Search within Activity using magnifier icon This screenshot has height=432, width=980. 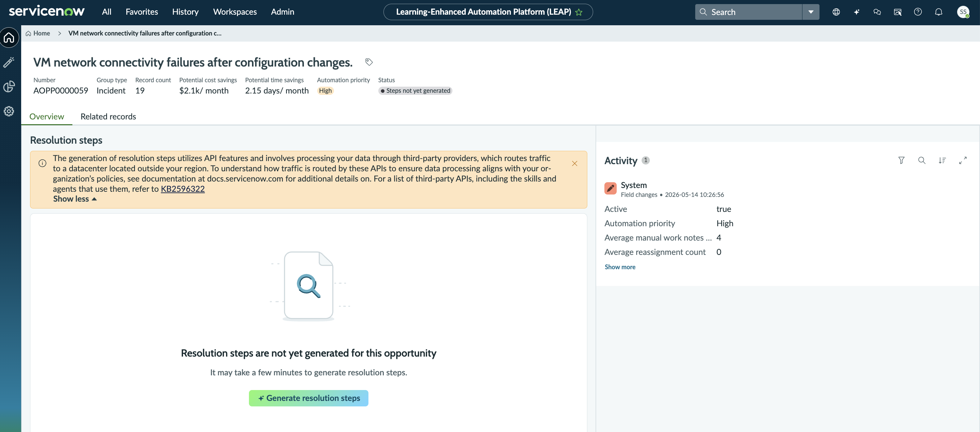922,160
